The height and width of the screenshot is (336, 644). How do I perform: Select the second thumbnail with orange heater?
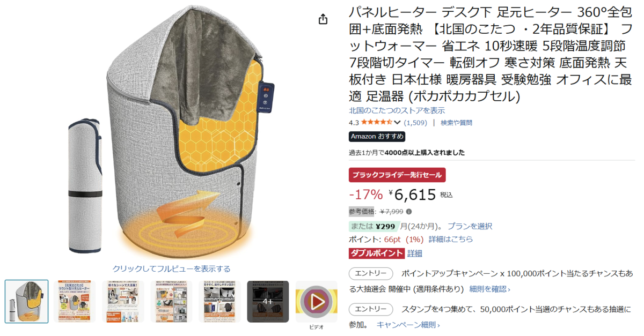tap(75, 301)
